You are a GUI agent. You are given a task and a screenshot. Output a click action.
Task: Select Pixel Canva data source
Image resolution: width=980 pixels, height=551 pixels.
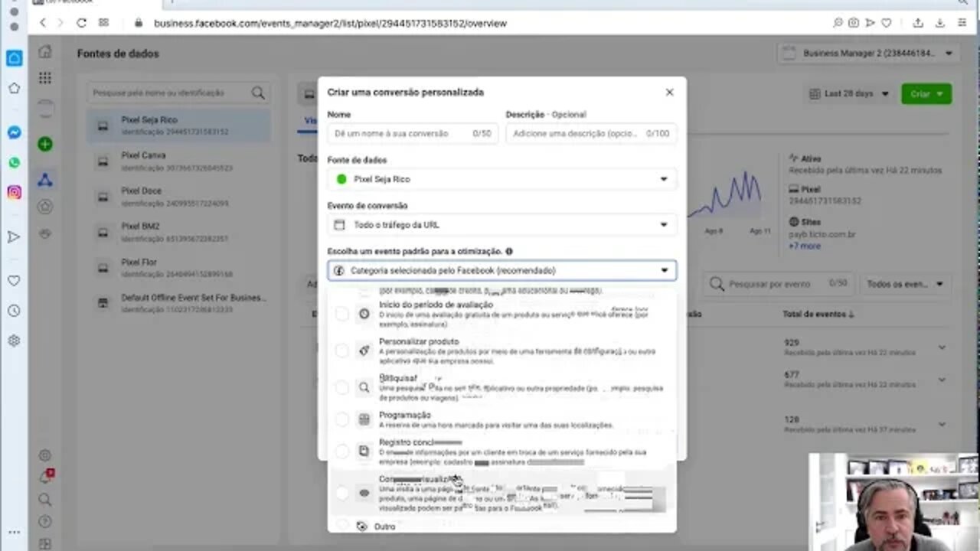click(x=178, y=161)
